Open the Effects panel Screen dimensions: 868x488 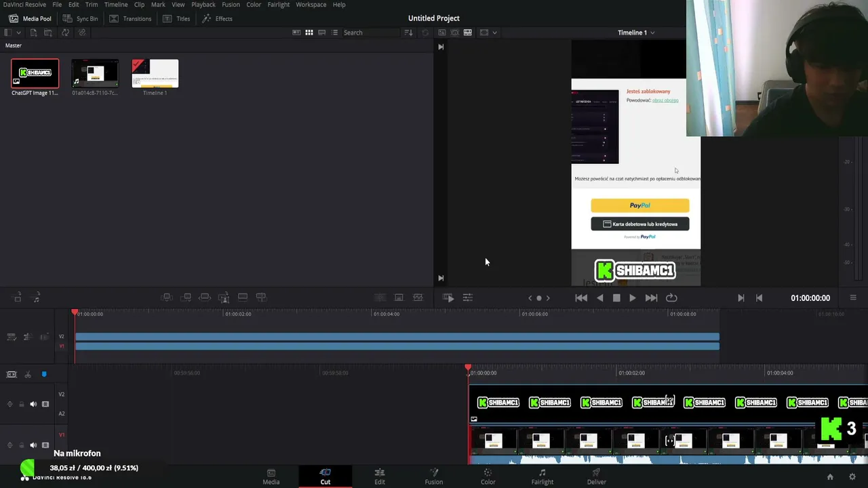[217, 18]
